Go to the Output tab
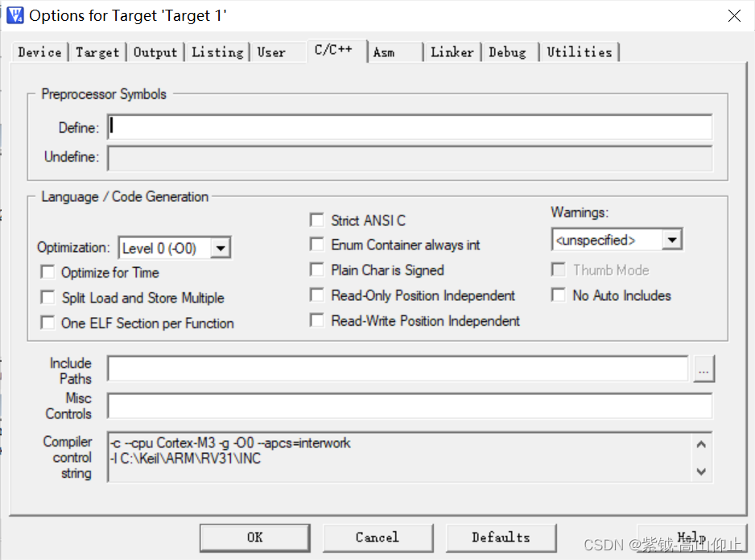This screenshot has height=560, width=755. (155, 52)
